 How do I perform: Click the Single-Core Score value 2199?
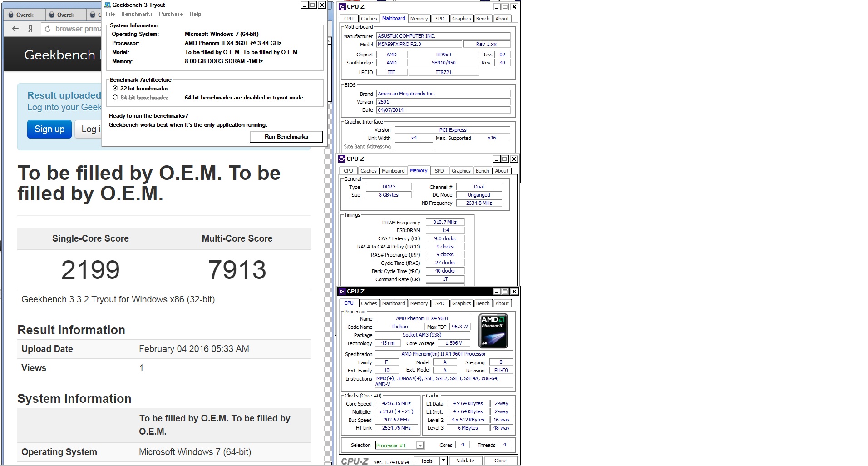coord(90,270)
